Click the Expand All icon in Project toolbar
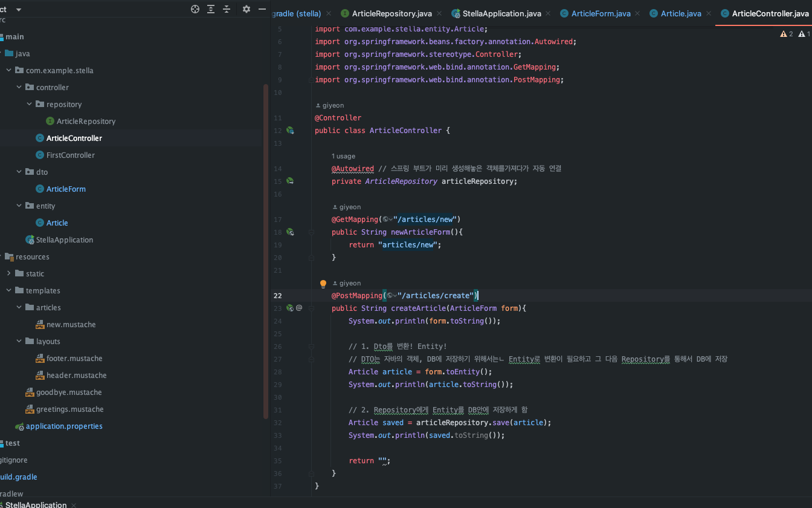812x508 pixels. 211,9
